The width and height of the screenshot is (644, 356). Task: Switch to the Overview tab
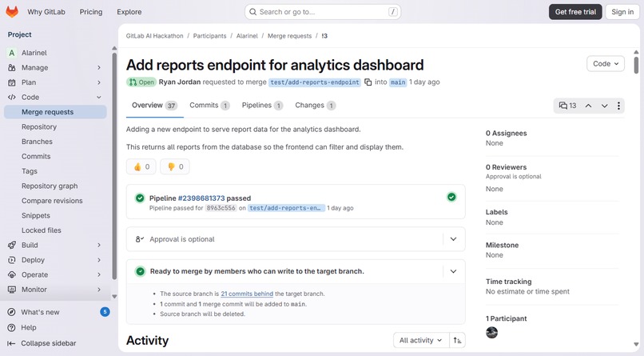click(x=154, y=106)
